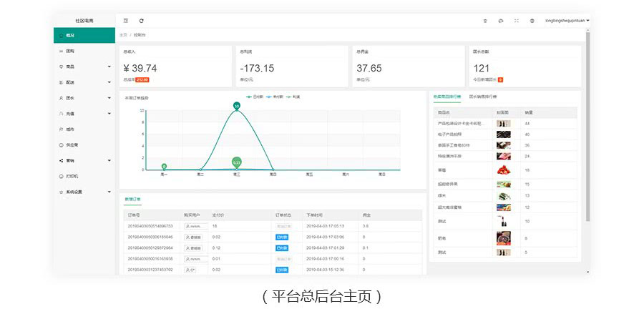This screenshot has width=644, height=314.
Task: Click the vertical page scrollbar on the right
Action: 587,126
